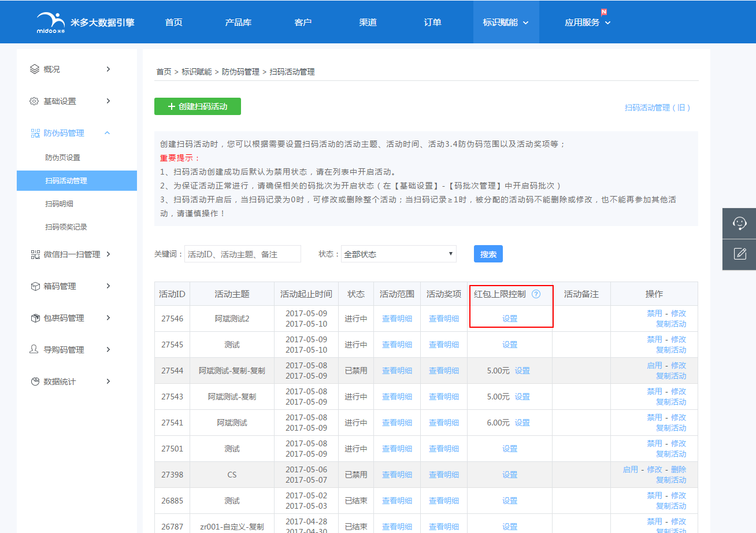Expand the 概况 sidebar chevron
This screenshot has height=533, width=756.
pyautogui.click(x=108, y=69)
